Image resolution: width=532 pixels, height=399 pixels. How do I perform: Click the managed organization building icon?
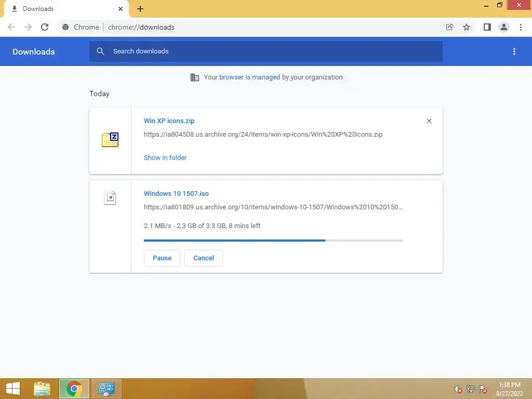click(195, 77)
